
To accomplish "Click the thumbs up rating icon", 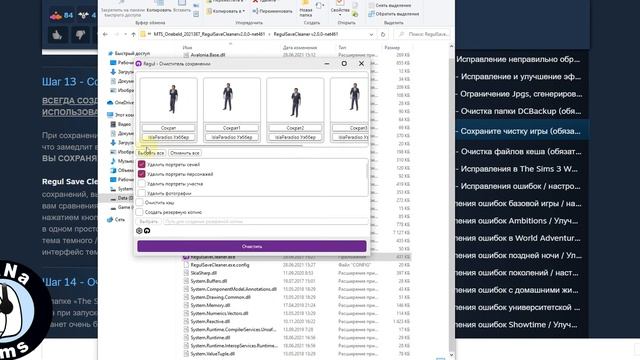I will click(x=57, y=35).
